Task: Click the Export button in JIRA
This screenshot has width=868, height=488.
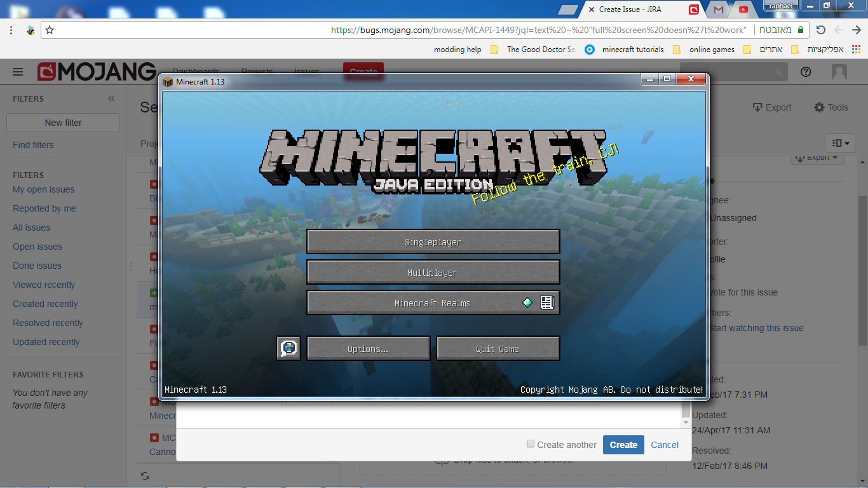Action: [771, 107]
